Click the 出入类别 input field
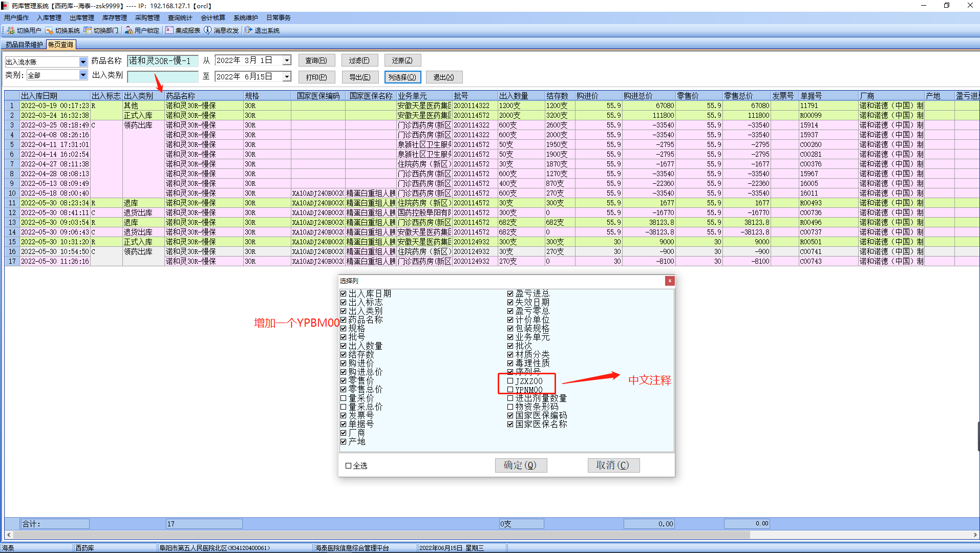Image resolution: width=980 pixels, height=553 pixels. click(162, 77)
